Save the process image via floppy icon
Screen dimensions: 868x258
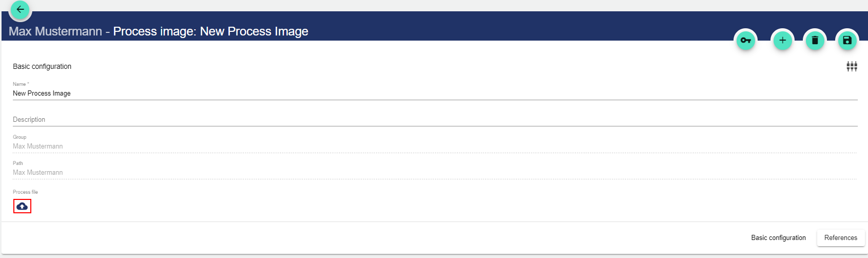pyautogui.click(x=847, y=40)
